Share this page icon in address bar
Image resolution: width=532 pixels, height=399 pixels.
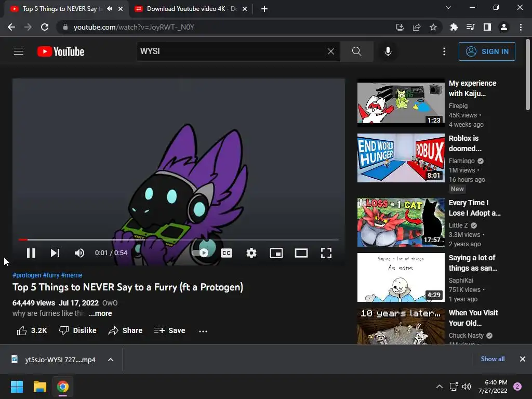pyautogui.click(x=417, y=27)
